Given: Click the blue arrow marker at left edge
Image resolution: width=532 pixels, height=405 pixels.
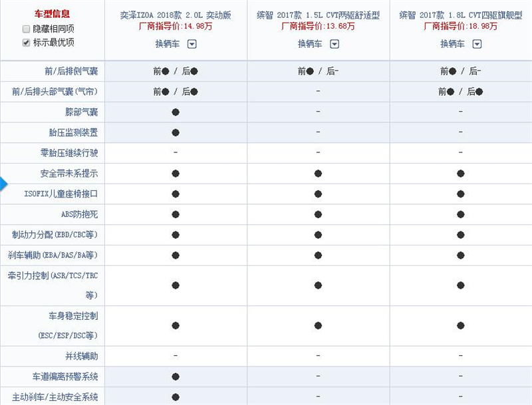Looking at the screenshot, I should tap(3, 184).
